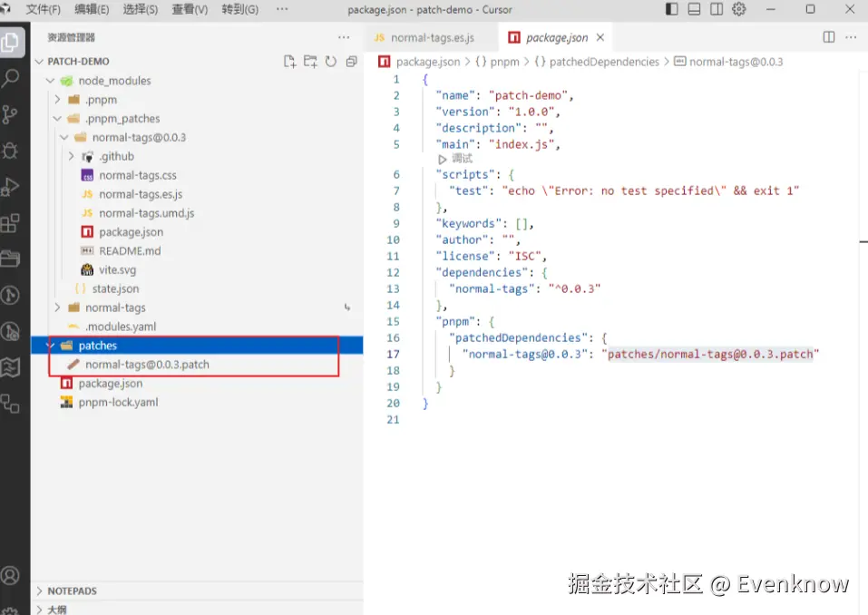Open the 文件(F) menu

pos(44,9)
